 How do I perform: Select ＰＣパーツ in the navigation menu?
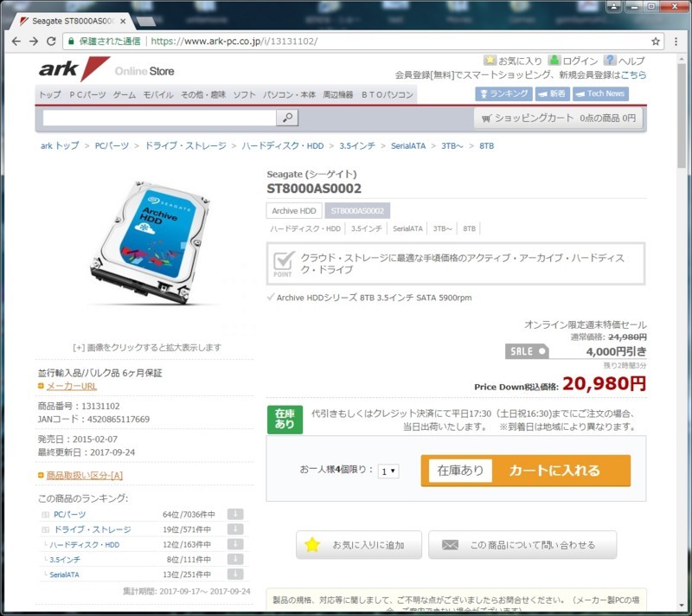click(x=87, y=94)
